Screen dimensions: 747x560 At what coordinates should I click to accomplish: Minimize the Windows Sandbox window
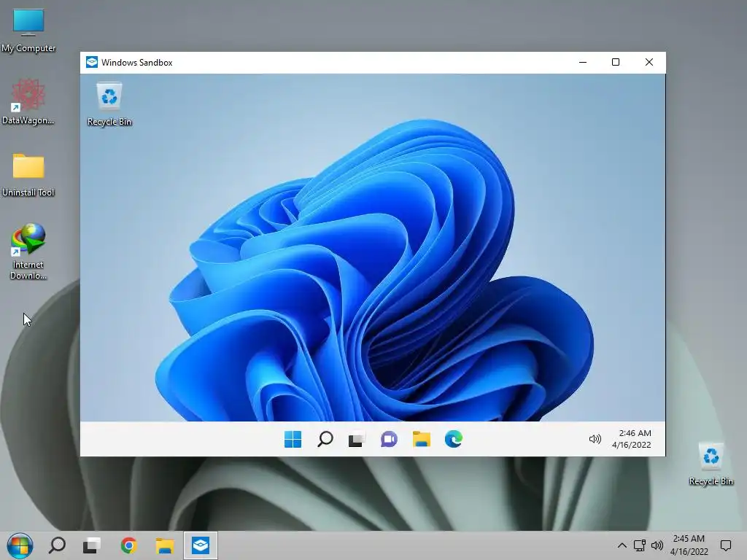[583, 63]
